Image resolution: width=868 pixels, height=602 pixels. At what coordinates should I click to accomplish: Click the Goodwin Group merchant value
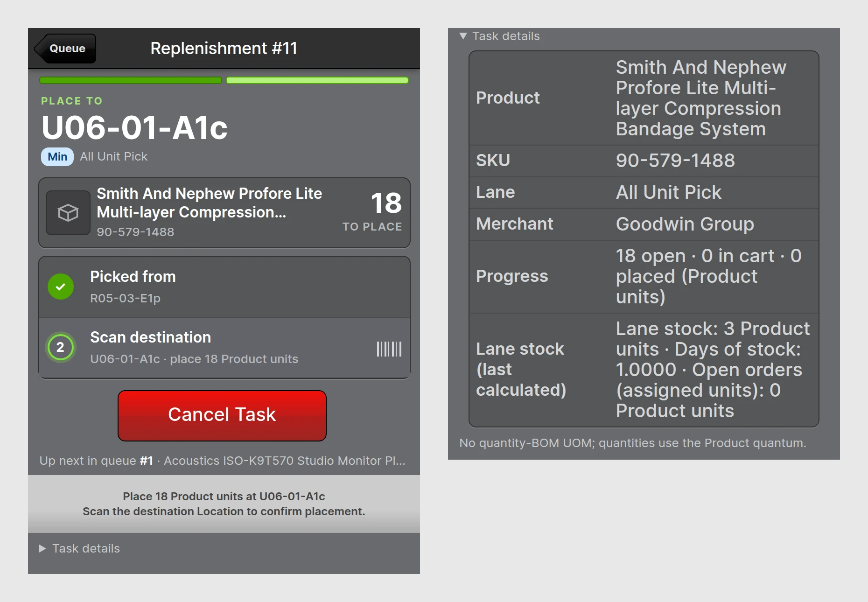685,224
